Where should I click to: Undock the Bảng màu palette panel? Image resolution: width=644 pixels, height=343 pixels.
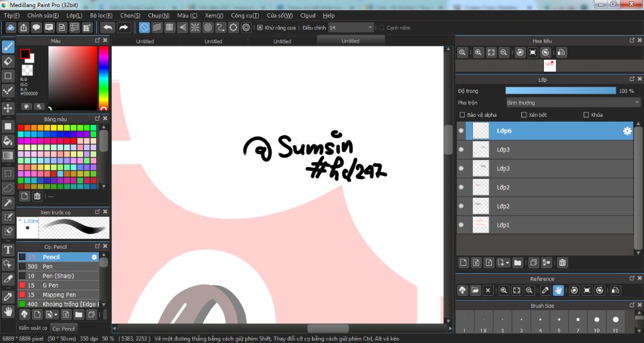pos(97,118)
